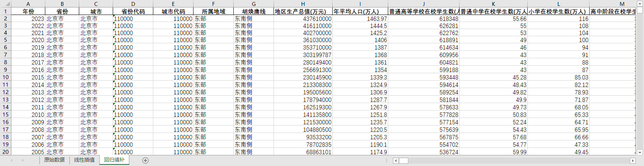644x166 pixels.
Task: Click the 普通高等学校在校学生数 header cell
Action: pos(424,11)
